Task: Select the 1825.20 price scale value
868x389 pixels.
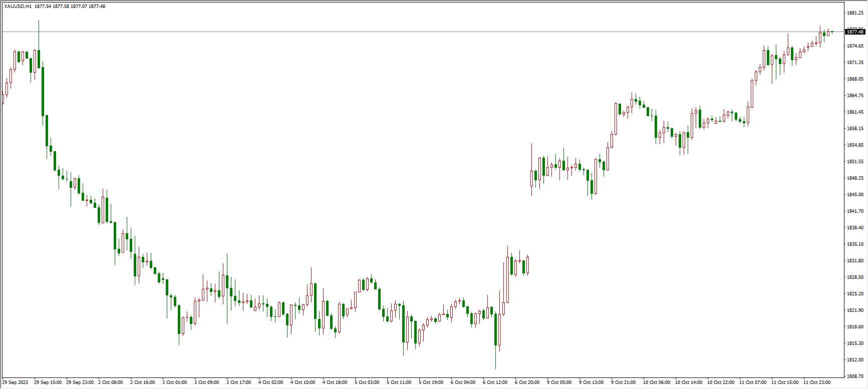Action: click(854, 294)
